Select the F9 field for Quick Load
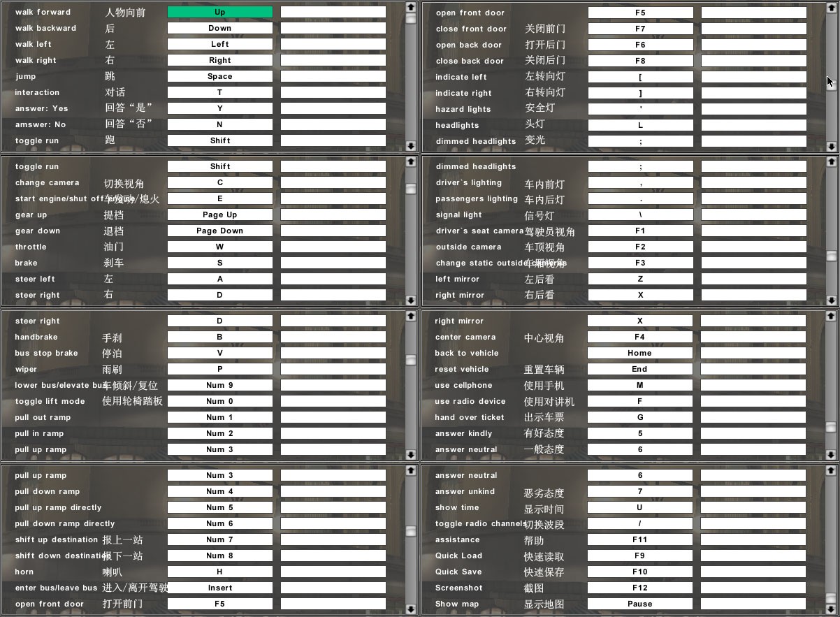 640,556
